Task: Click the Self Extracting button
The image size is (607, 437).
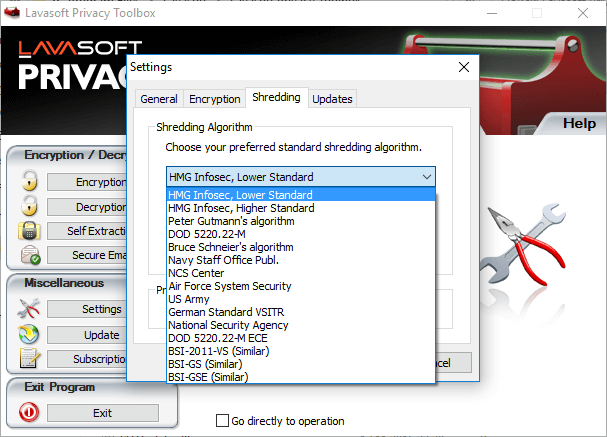Action: point(87,231)
